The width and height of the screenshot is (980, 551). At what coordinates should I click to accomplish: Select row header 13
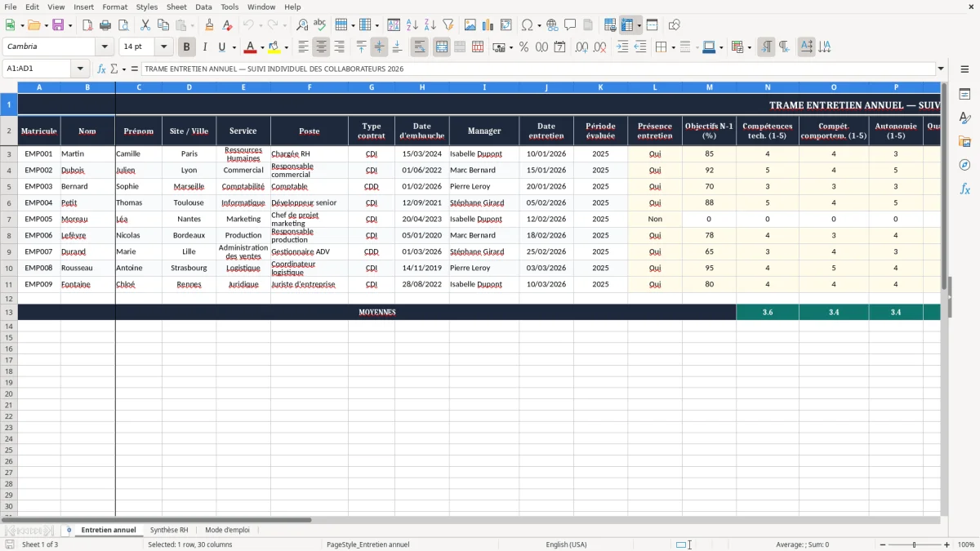[9, 313]
